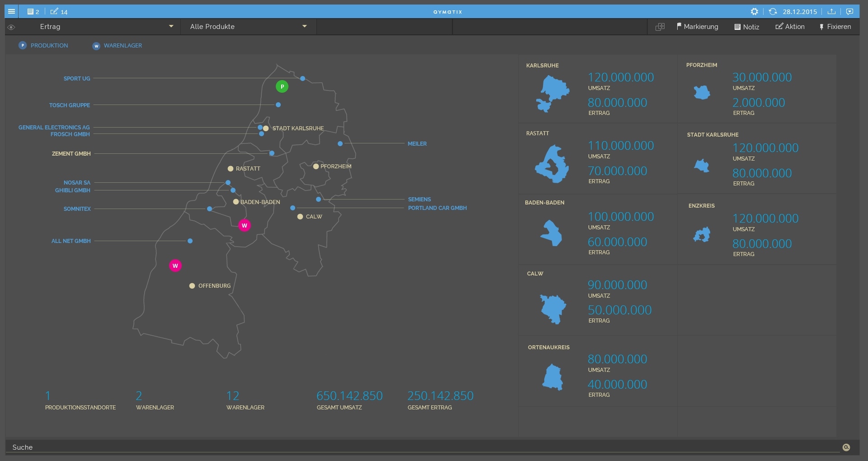The height and width of the screenshot is (461, 868).
Task: Select All Net GmbH customer label
Action: [x=71, y=241]
